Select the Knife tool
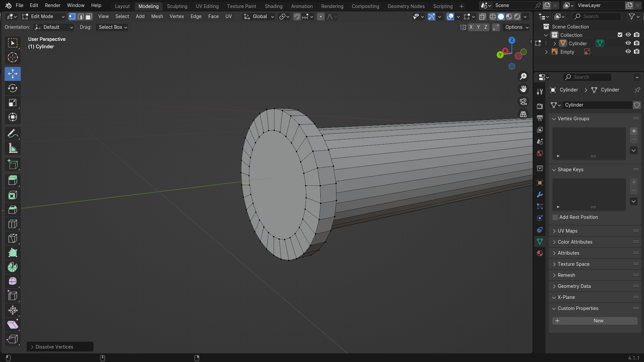644x362 pixels. [x=13, y=238]
